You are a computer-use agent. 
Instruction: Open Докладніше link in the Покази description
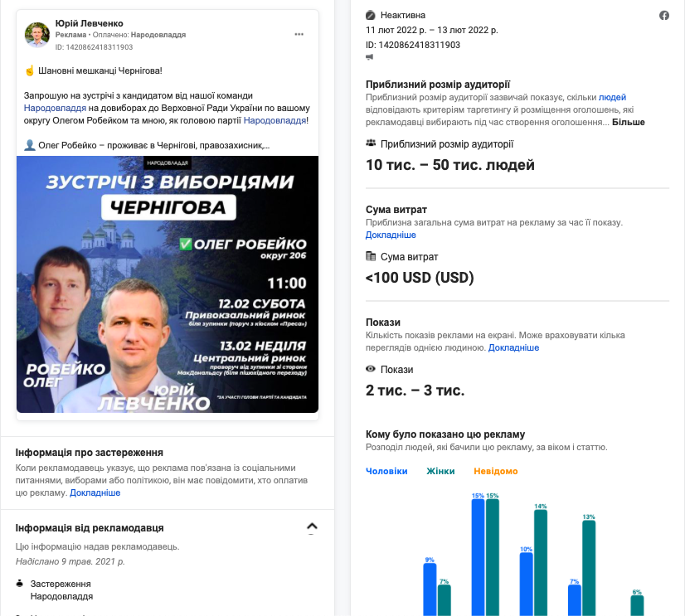tap(513, 347)
